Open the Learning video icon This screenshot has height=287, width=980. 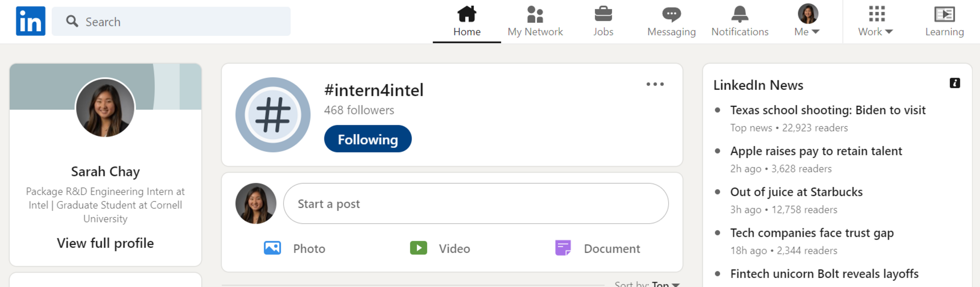[x=944, y=14]
